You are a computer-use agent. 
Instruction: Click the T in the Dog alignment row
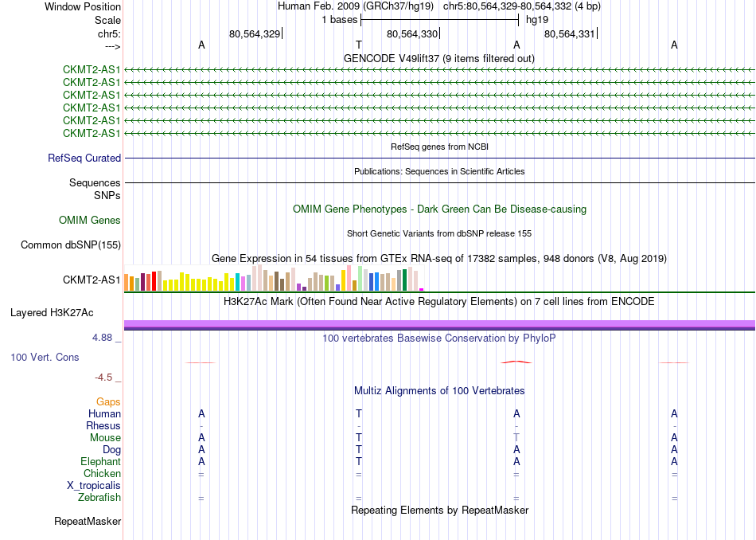click(x=359, y=450)
